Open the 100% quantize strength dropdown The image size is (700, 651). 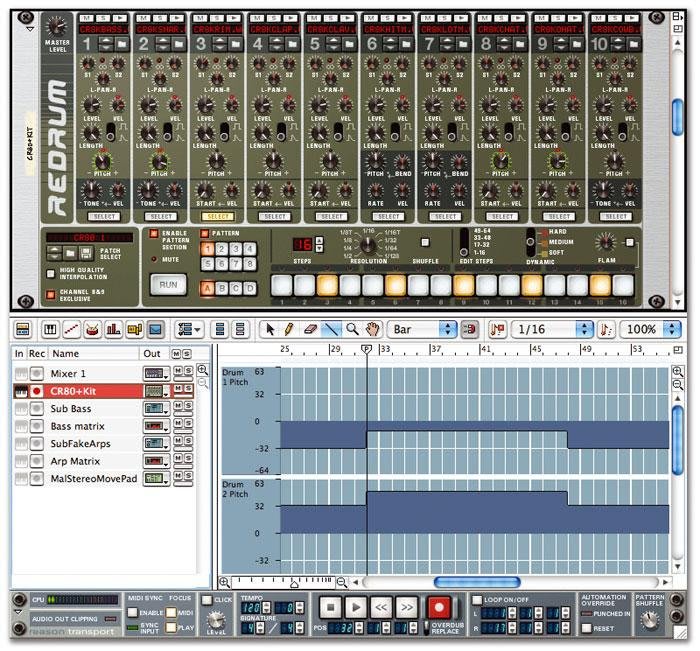pos(650,328)
